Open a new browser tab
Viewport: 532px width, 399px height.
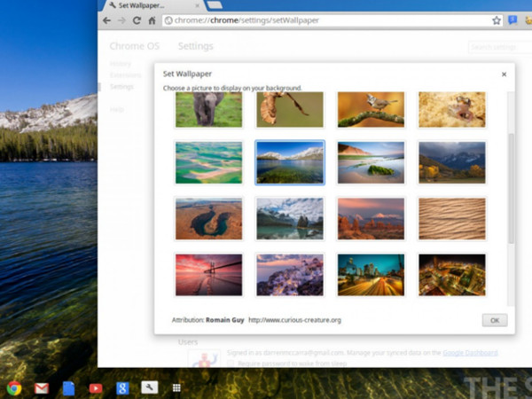215,5
